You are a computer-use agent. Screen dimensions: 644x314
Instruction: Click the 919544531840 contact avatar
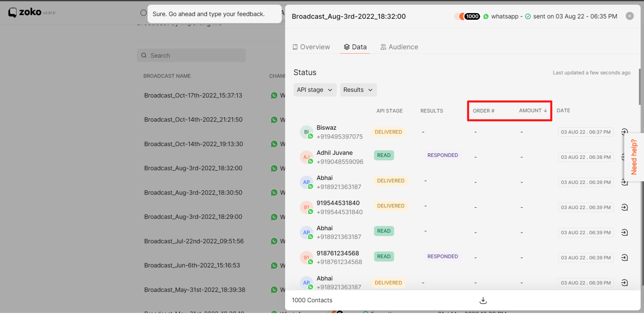pos(306,208)
